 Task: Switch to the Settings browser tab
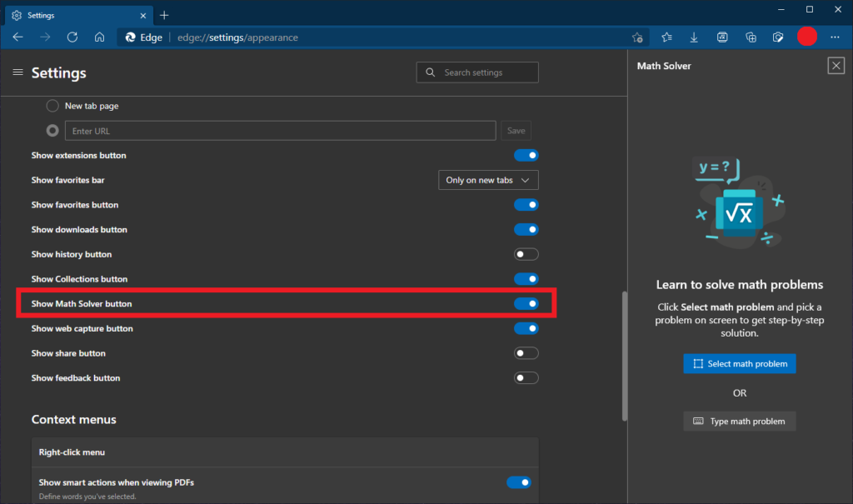[75, 14]
